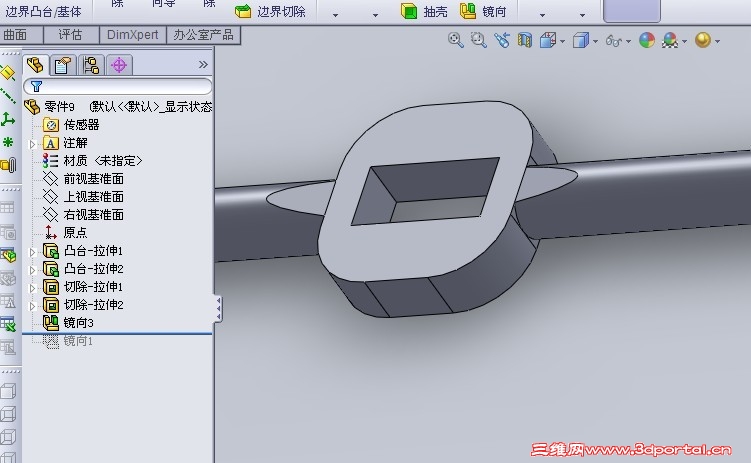This screenshot has height=463, width=751.
Task: Click the 边界切除 boundary cut button
Action: point(271,11)
